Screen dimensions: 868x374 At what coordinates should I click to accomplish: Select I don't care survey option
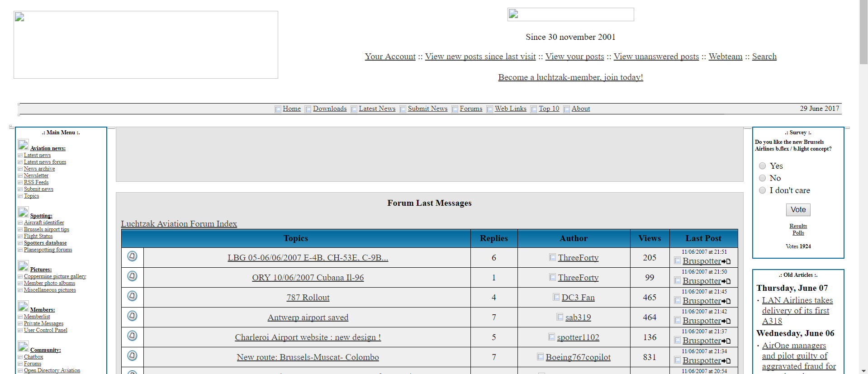[762, 190]
